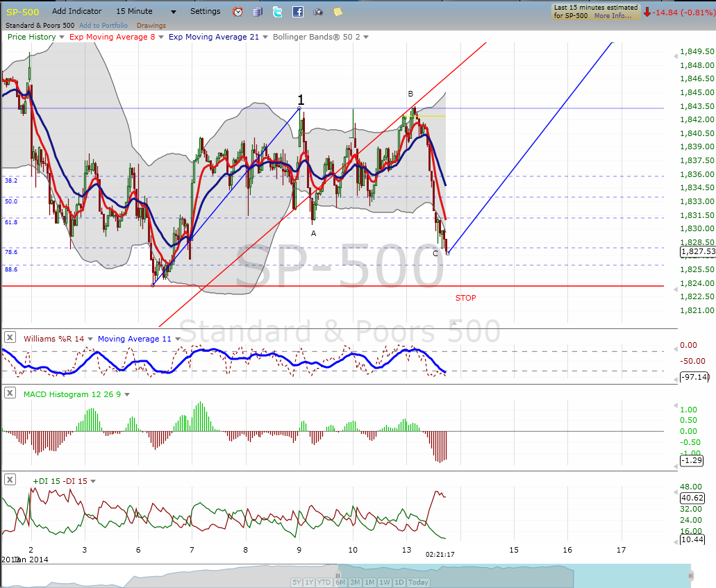716x588 pixels.
Task: Click the Williams %R 14 label
Action: point(54,339)
